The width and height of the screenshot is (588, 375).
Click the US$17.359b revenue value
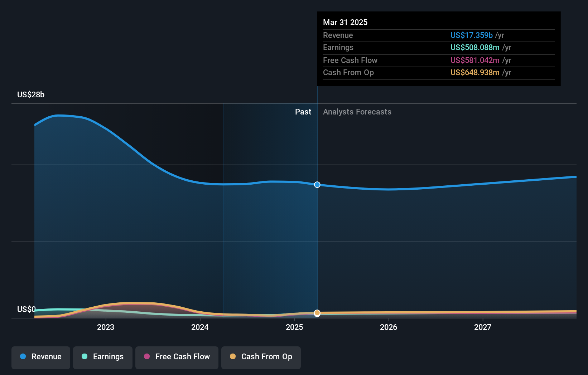[472, 35]
